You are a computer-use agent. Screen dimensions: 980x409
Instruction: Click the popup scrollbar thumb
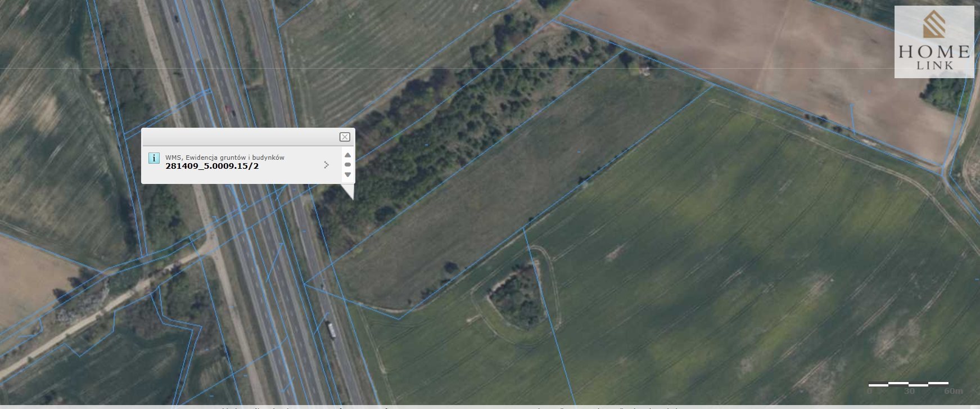coord(347,165)
